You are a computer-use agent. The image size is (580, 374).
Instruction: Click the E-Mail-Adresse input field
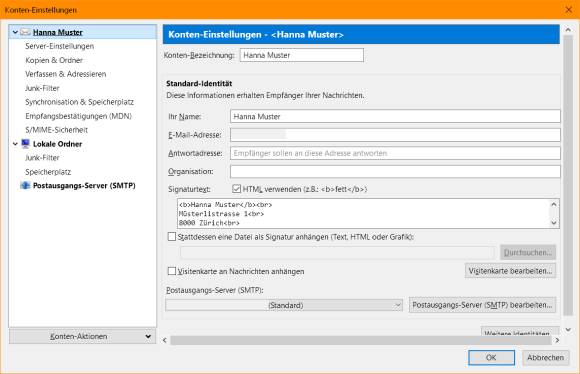point(395,135)
